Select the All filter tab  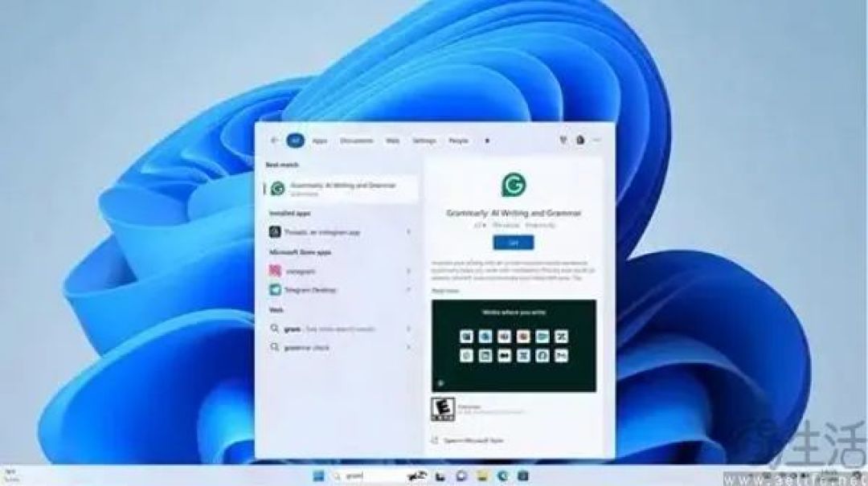[296, 141]
